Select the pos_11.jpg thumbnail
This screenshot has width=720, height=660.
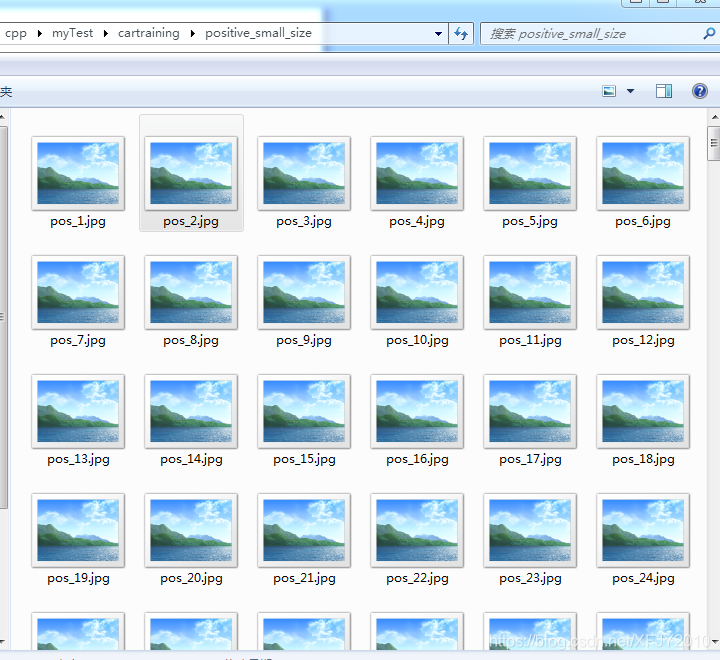530,292
